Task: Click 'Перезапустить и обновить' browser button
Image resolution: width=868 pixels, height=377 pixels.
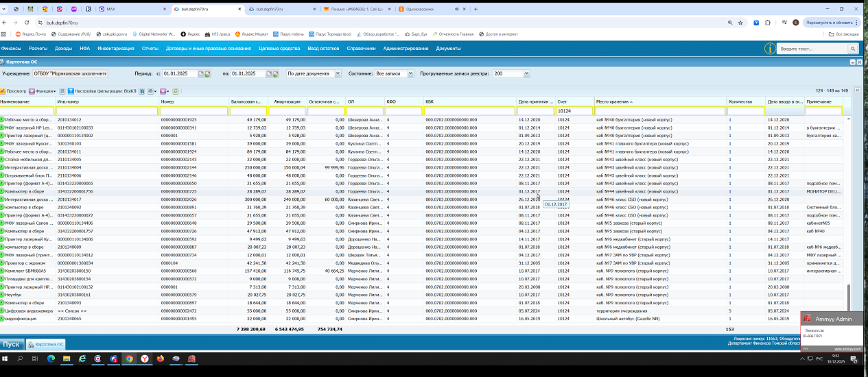Action: click(831, 23)
